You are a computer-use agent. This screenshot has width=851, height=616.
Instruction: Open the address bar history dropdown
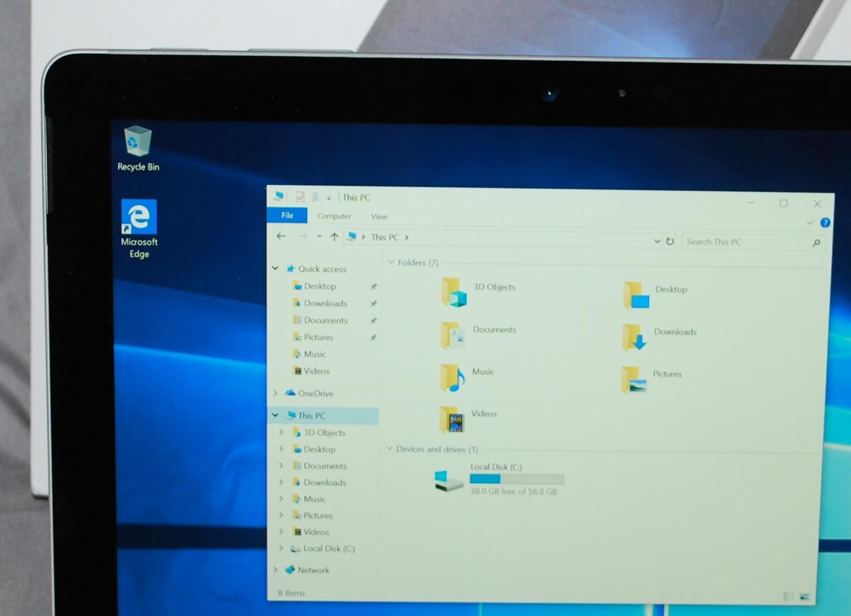[657, 241]
